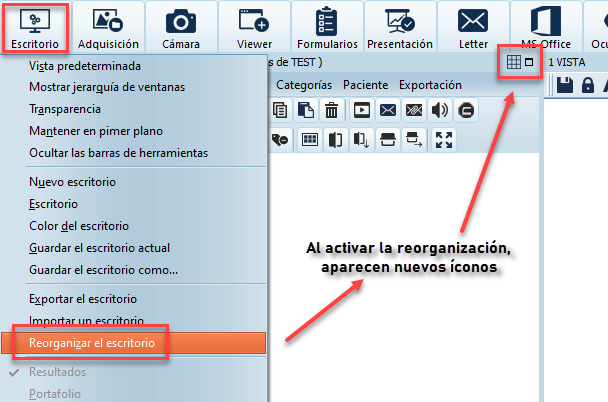This screenshot has height=402, width=608.
Task: Click the compare with down arrow icon
Action: 361,140
